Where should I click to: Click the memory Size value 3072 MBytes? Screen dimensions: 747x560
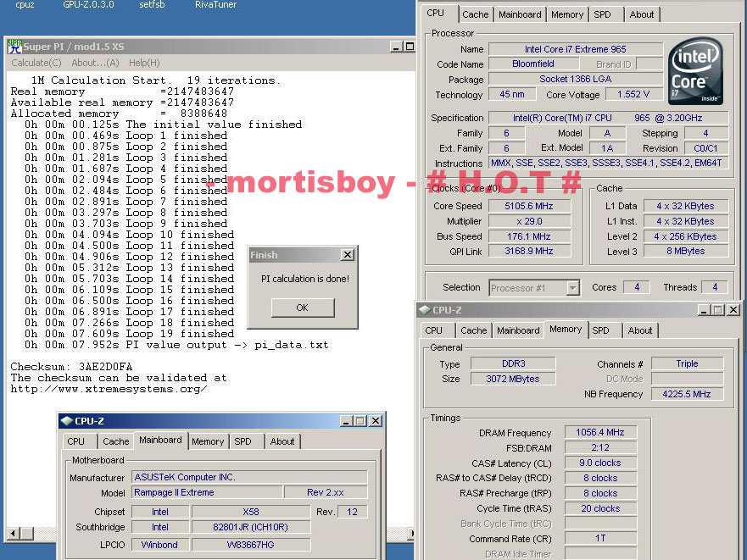pos(513,379)
